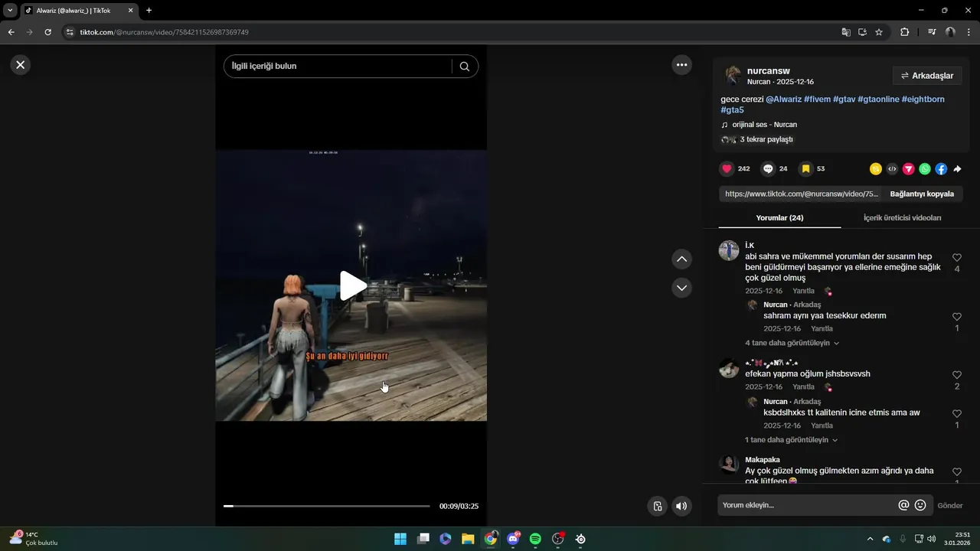Save video with the bookmark icon
980x551 pixels.
[805, 169]
